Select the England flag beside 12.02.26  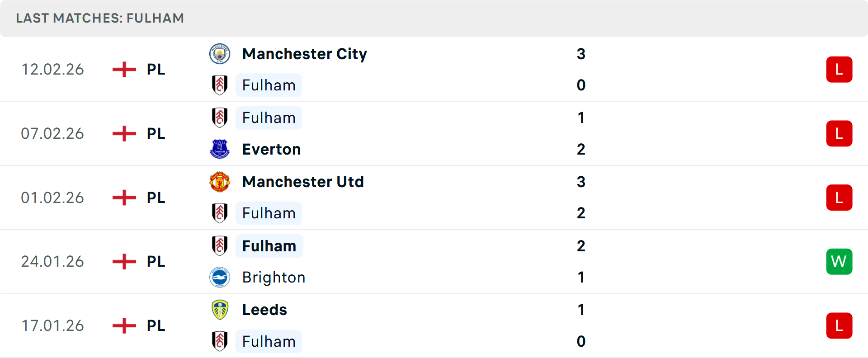click(123, 69)
